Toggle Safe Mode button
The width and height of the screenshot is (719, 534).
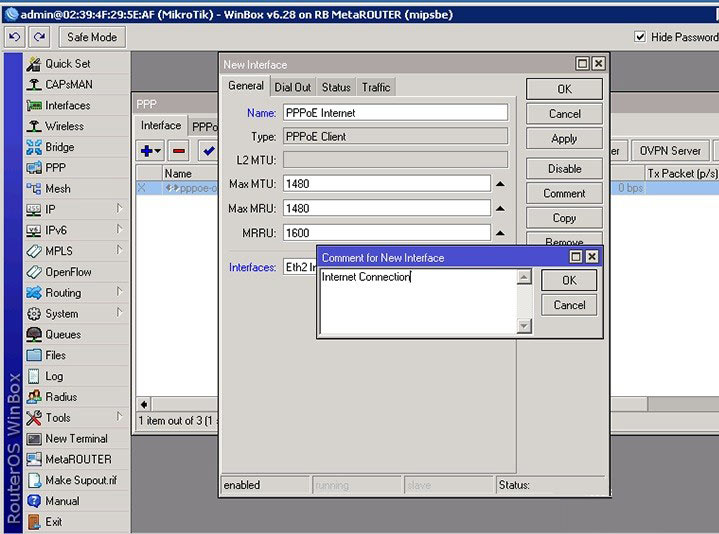(x=92, y=37)
